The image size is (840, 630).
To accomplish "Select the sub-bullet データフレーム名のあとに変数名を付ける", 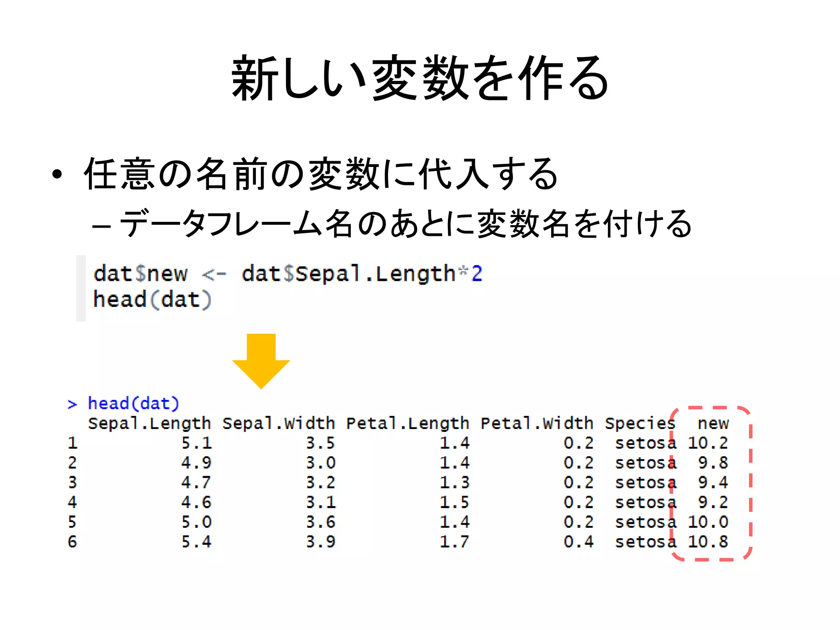I will (x=406, y=224).
